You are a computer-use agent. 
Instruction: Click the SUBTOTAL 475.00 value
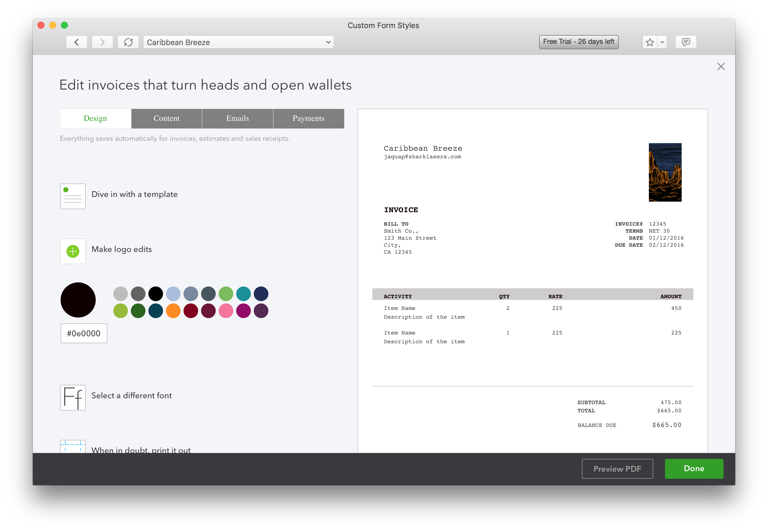(x=671, y=402)
